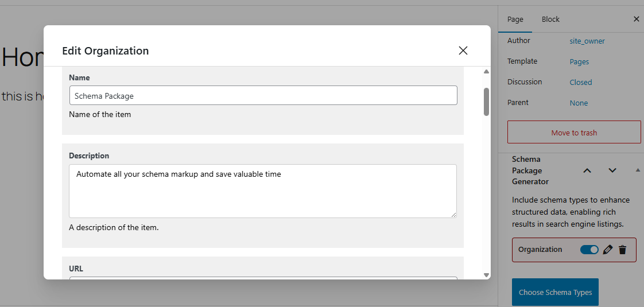Move Schema Package Generator panel down
The width and height of the screenshot is (644, 307).
[612, 170]
